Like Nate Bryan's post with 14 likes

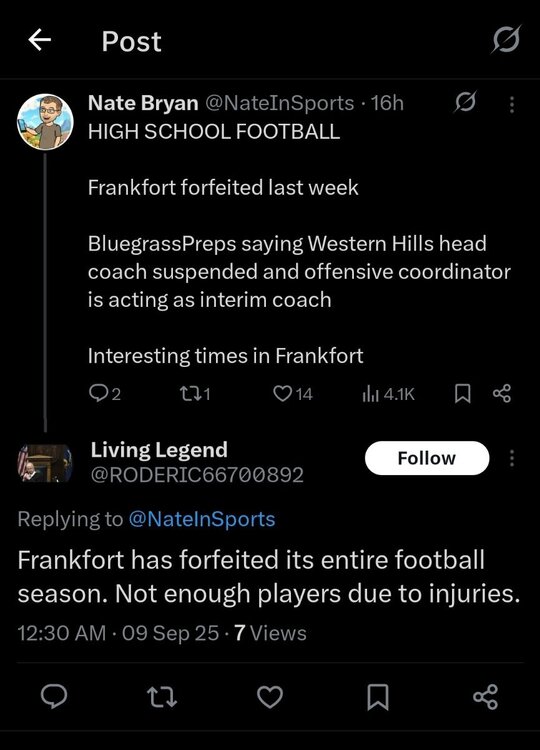pos(292,394)
